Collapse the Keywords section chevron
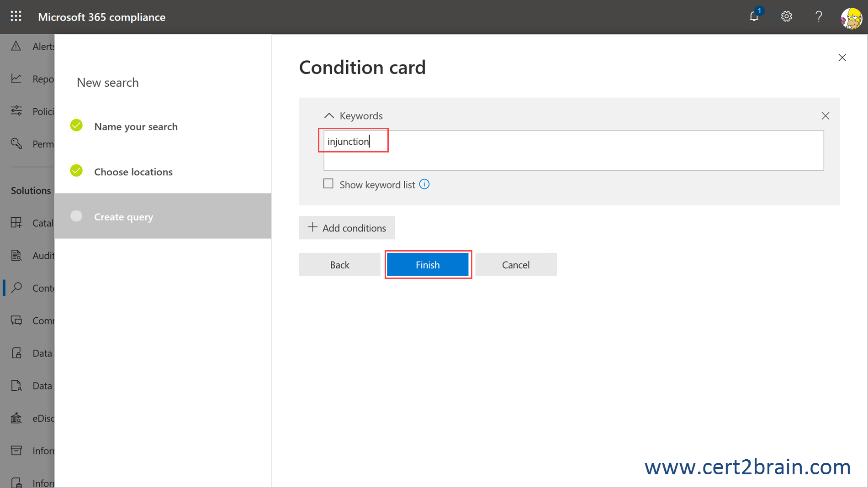This screenshot has width=868, height=488. 329,116
